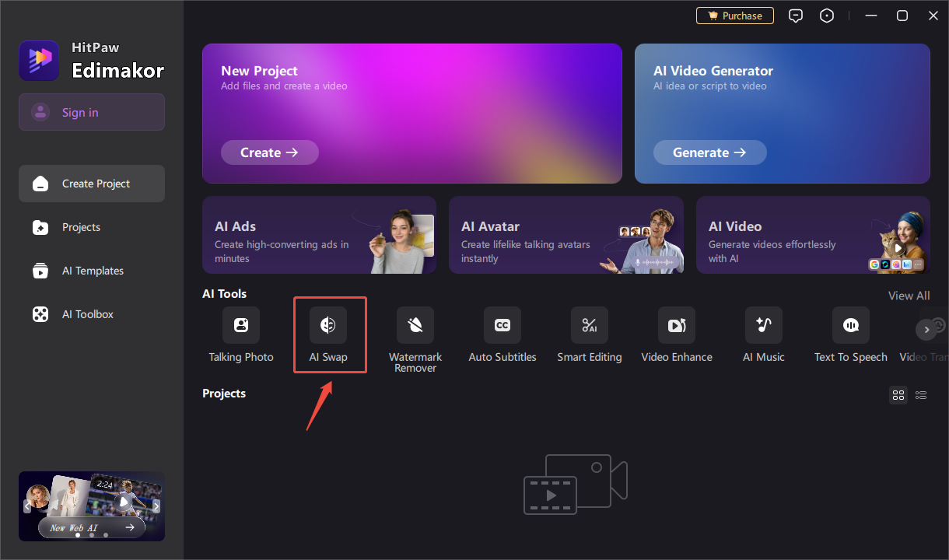The image size is (949, 560).
Task: Open the AI Ads card
Action: tap(319, 235)
